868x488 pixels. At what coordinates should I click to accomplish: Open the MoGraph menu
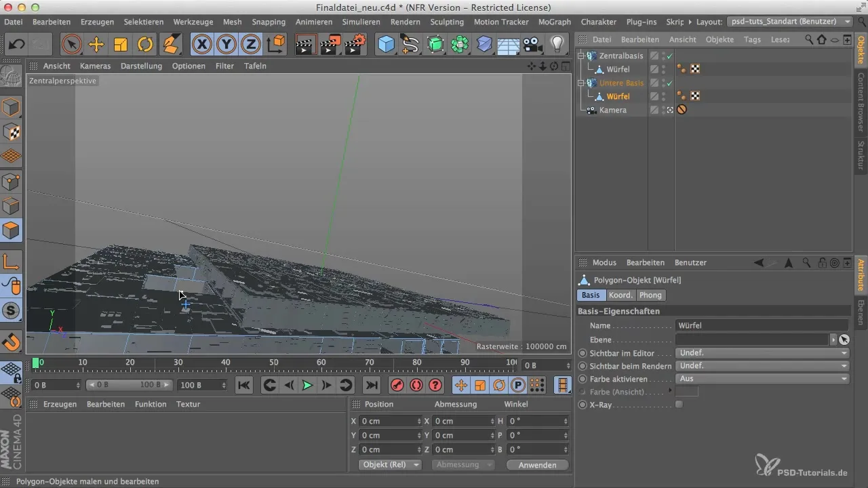[554, 22]
